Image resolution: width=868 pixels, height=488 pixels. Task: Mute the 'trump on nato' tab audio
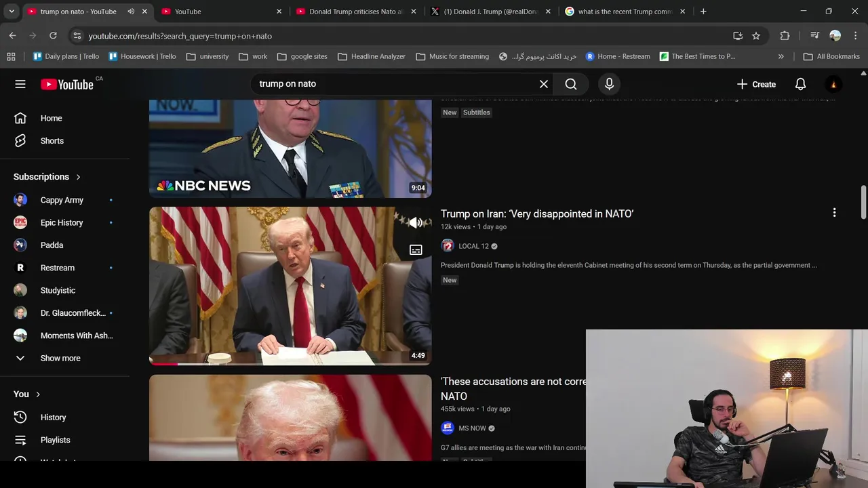[x=131, y=12]
